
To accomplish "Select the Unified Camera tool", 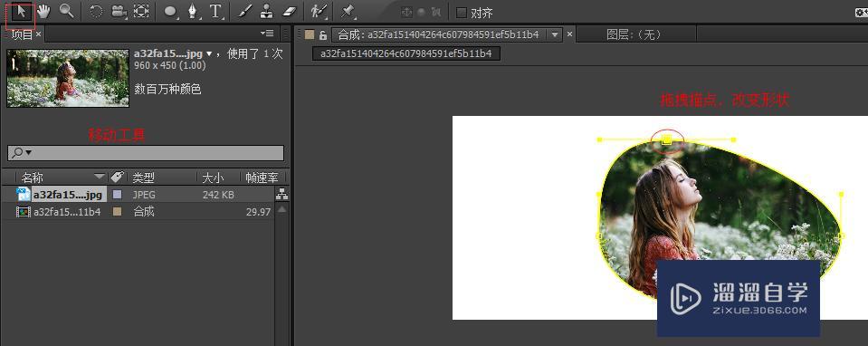I will (119, 11).
